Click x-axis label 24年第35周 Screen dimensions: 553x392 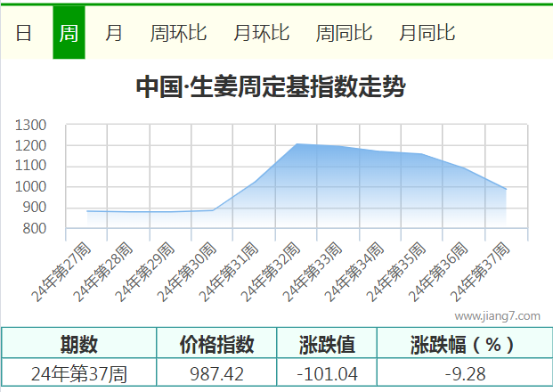click(396, 273)
